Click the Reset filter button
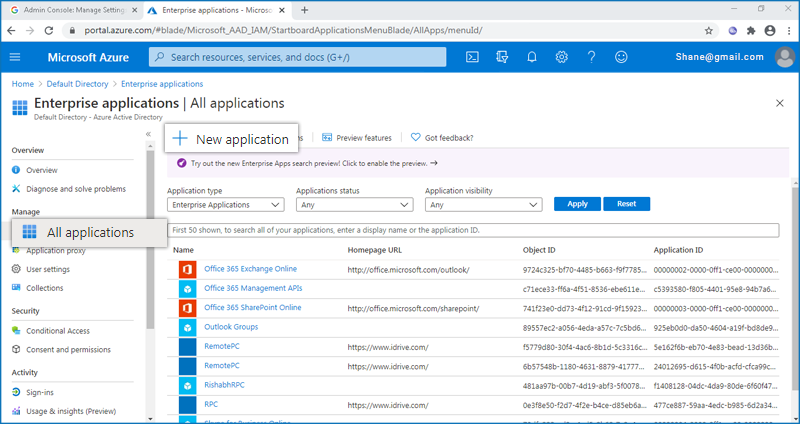This screenshot has height=424, width=800. (626, 204)
